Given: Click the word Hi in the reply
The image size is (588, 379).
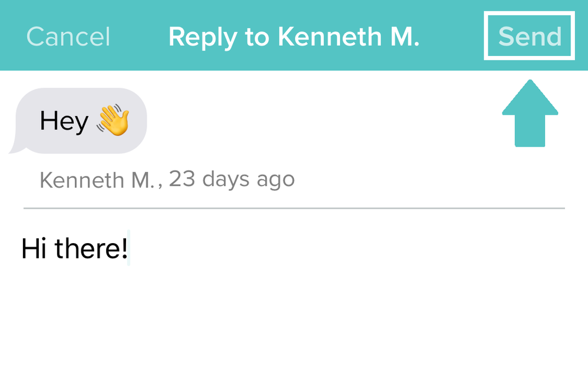Looking at the screenshot, I should (33, 249).
